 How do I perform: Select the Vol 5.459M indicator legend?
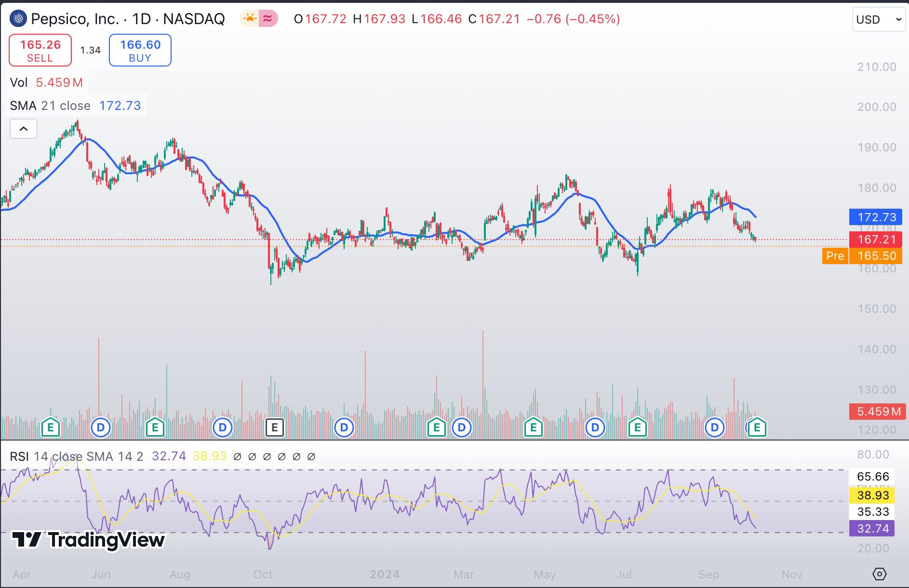[x=46, y=82]
